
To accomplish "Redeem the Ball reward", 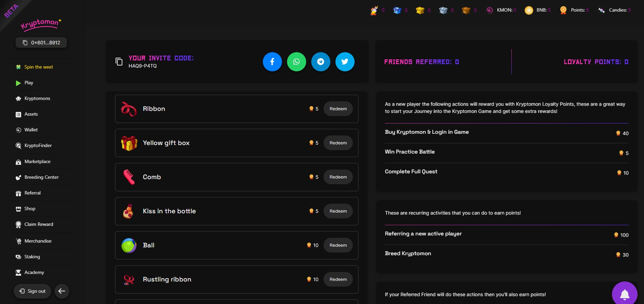I will click(338, 245).
